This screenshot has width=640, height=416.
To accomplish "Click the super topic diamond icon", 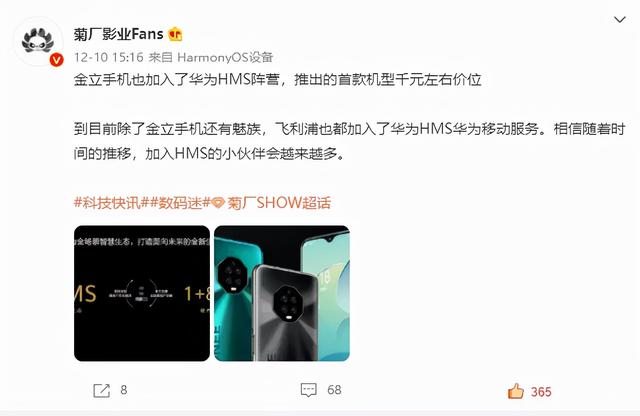I will click(x=218, y=203).
